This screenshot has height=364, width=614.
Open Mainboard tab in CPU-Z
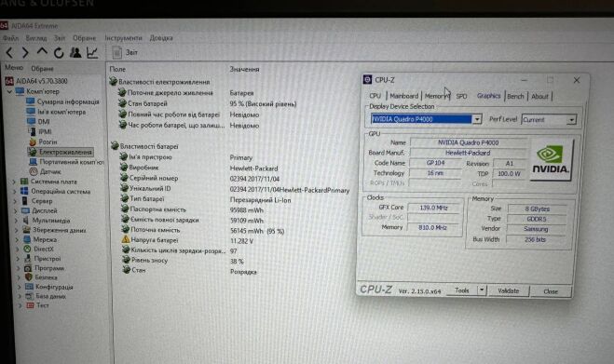point(404,96)
